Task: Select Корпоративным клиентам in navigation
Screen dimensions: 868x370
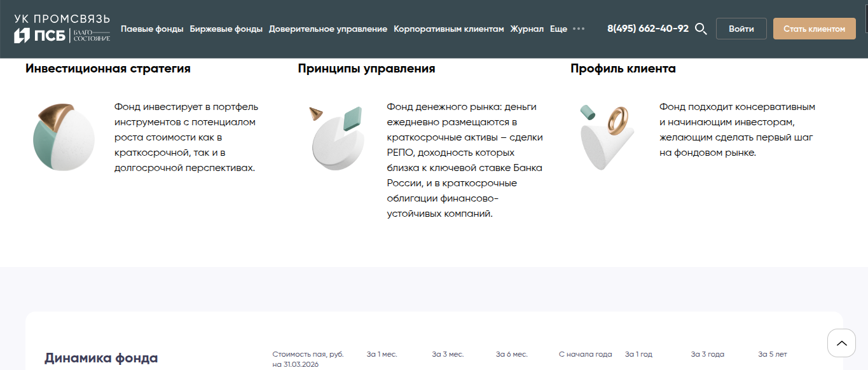Action: click(448, 29)
